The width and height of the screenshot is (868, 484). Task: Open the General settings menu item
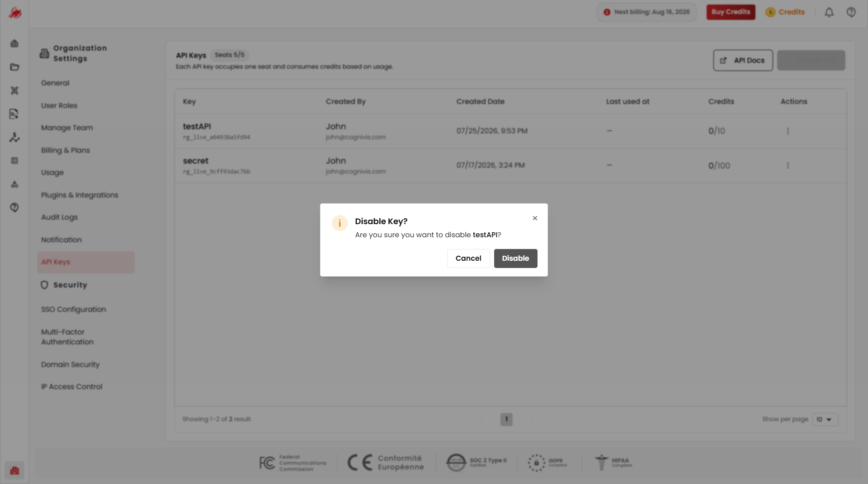pos(55,83)
